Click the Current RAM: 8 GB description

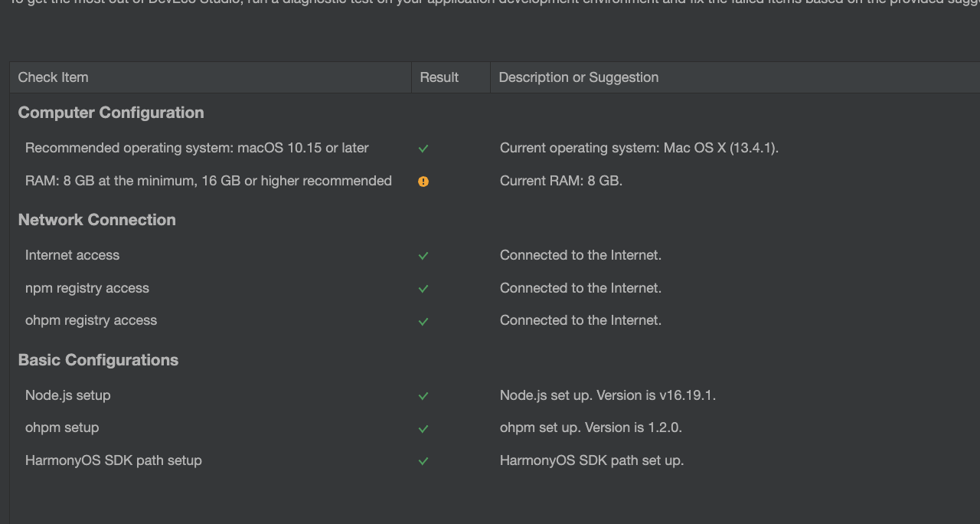point(561,181)
